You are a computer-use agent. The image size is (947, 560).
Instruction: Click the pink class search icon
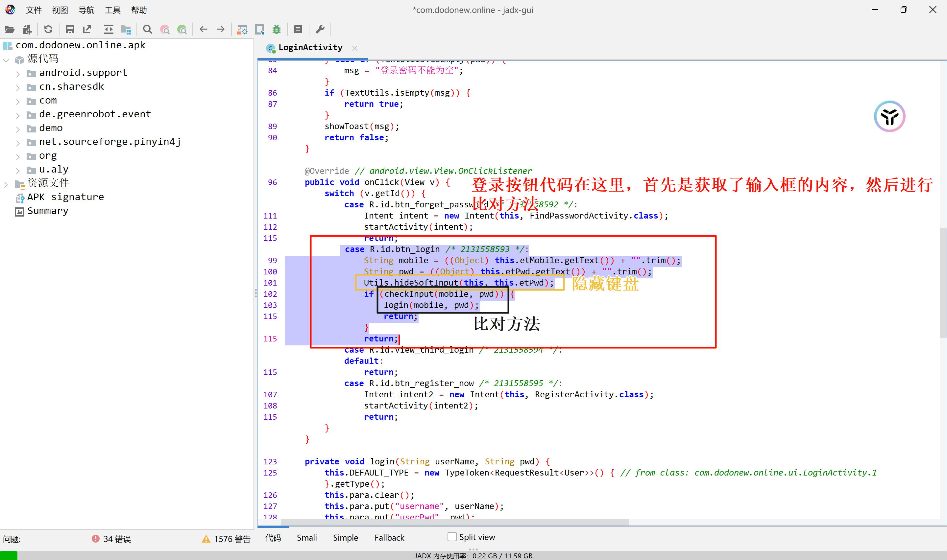[165, 30]
